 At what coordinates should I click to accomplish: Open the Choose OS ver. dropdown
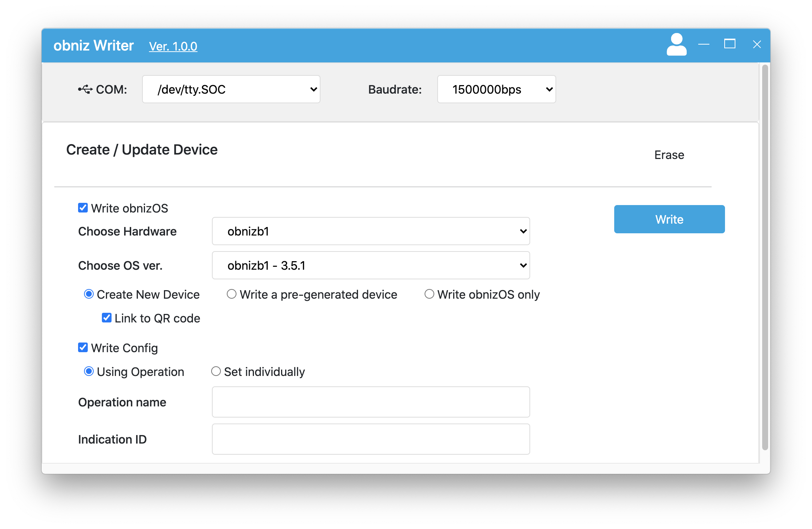370,265
